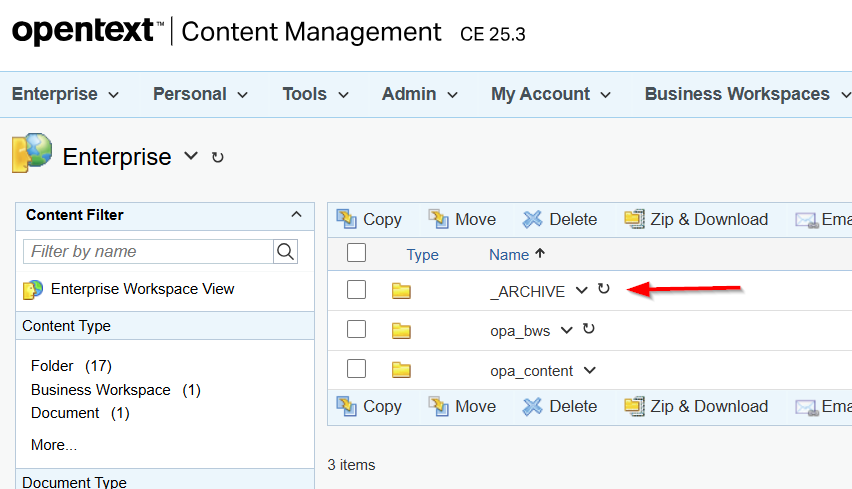852x489 pixels.
Task: Open the Tools menu
Action: pyautogui.click(x=316, y=94)
